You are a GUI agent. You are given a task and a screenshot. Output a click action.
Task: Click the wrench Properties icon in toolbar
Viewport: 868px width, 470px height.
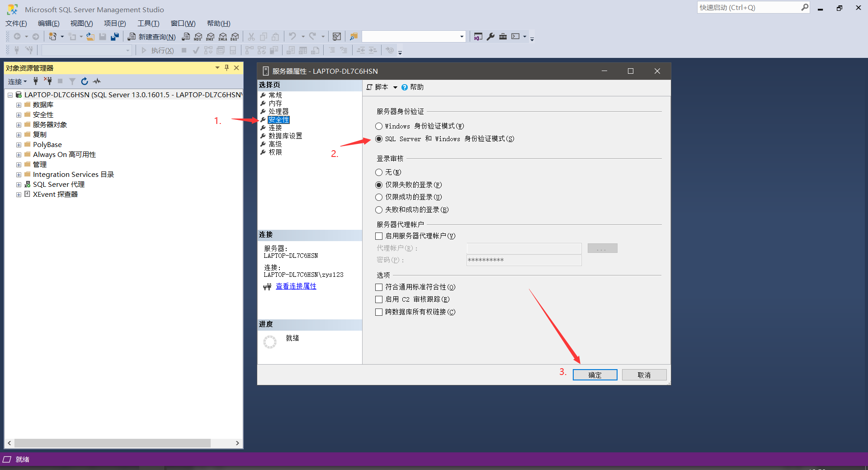pyautogui.click(x=491, y=37)
